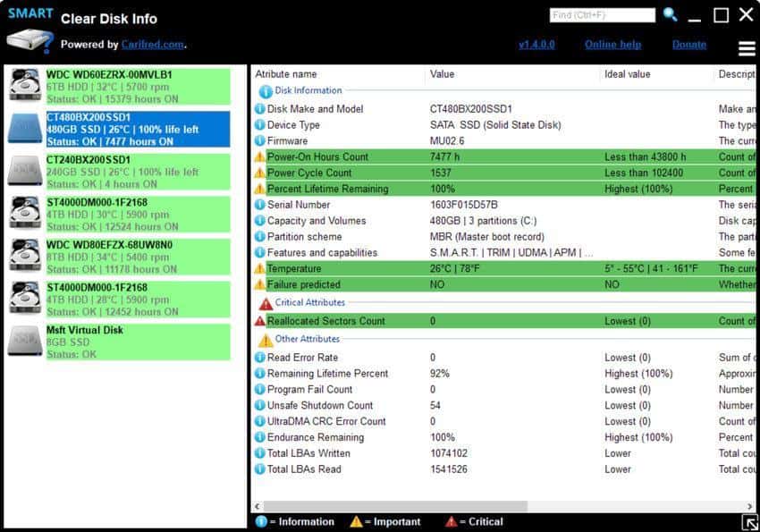Image resolution: width=760 pixels, height=532 pixels.
Task: Click the Disk Information section info icon
Action: pyautogui.click(x=266, y=91)
